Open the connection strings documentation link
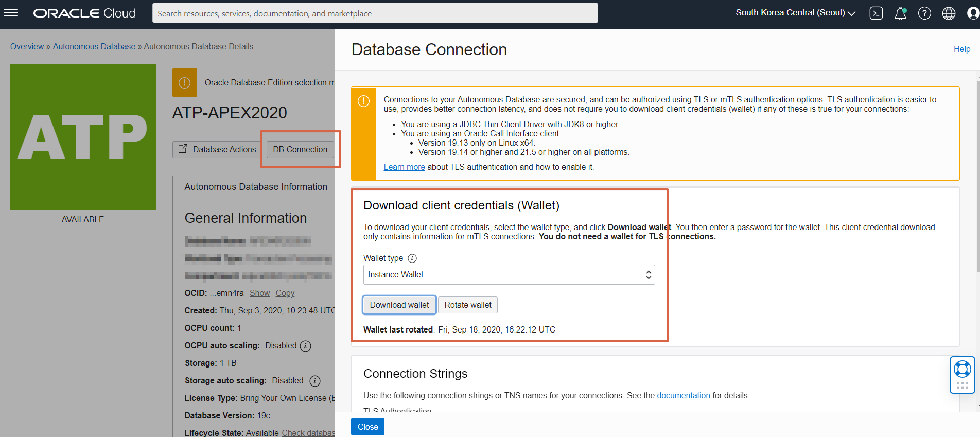980x437 pixels. tap(683, 396)
